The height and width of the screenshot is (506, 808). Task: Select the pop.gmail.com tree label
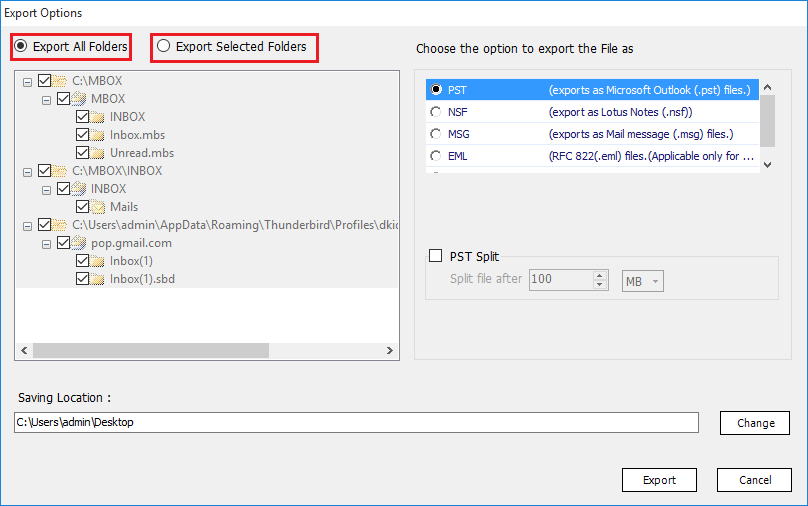[x=131, y=243]
